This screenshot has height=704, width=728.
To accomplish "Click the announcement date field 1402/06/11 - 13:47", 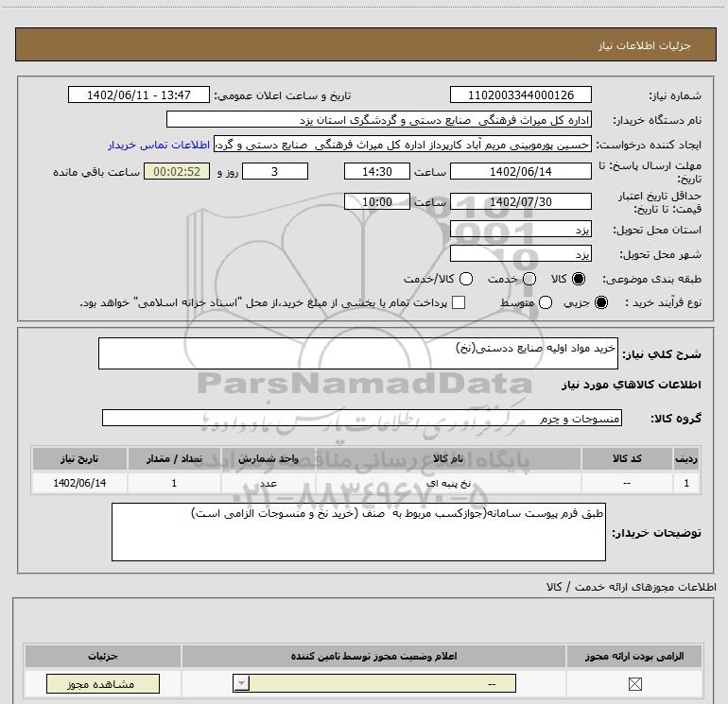I will [139, 95].
